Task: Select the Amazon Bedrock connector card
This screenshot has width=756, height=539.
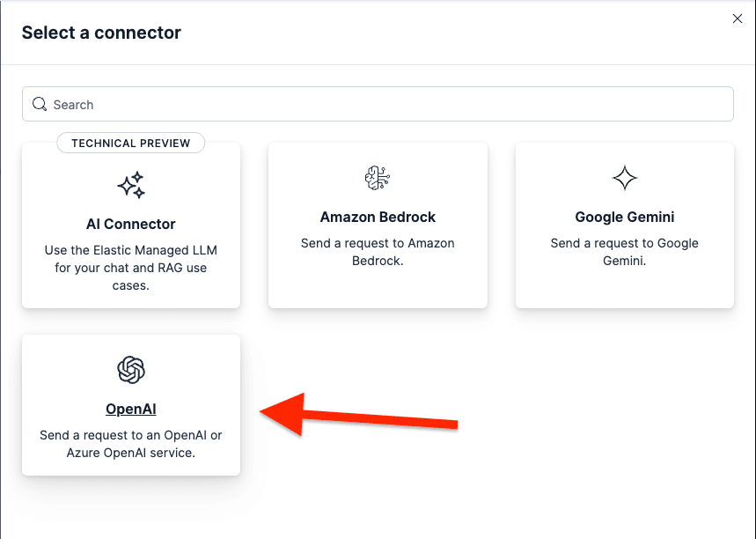Action: click(378, 225)
